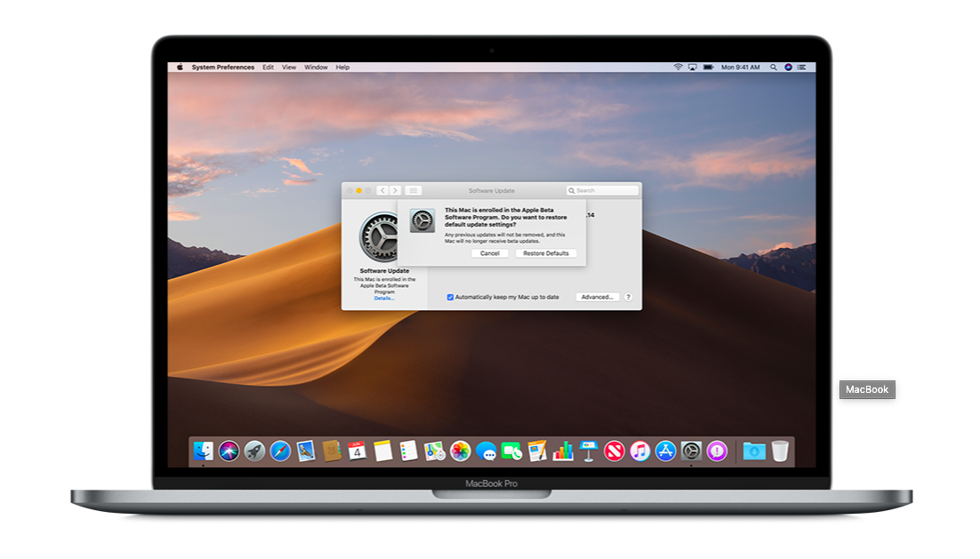Click the Wi-Fi status icon
This screenshot has height=559, width=980.
[678, 67]
